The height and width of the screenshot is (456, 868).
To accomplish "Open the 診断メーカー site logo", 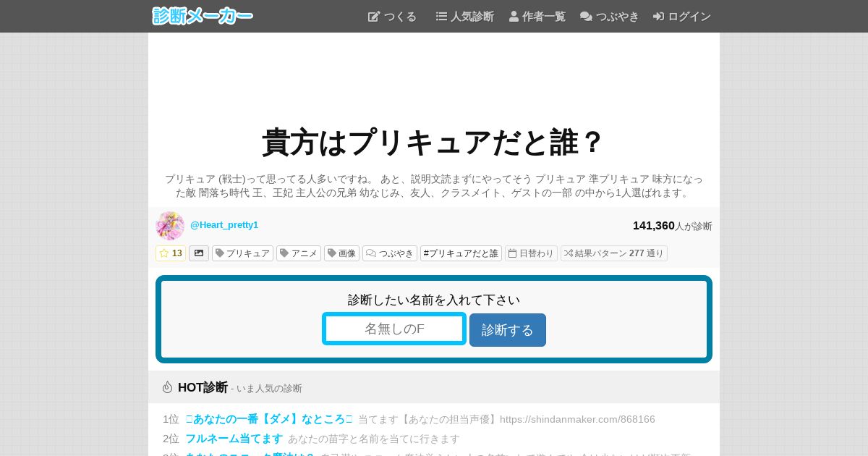I will coord(203,16).
